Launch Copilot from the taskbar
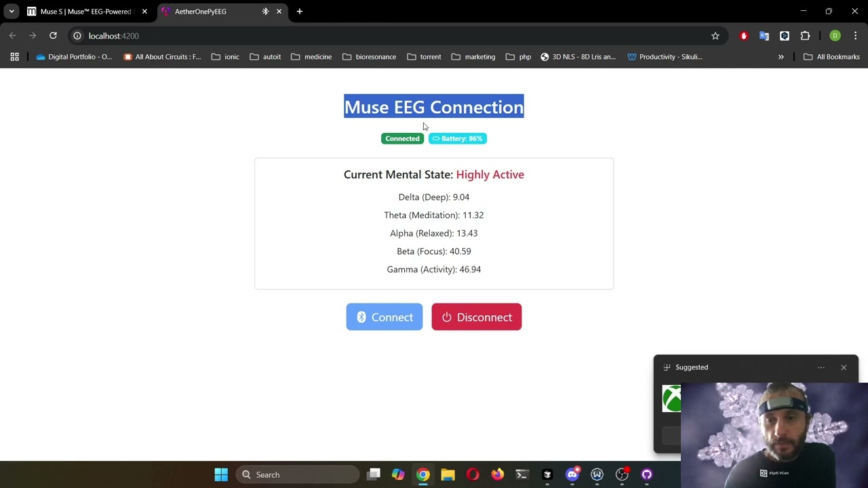 point(398,474)
